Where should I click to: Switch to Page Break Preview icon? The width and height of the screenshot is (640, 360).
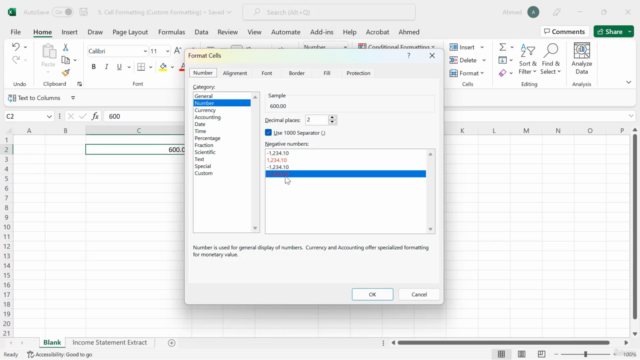(x=542, y=354)
